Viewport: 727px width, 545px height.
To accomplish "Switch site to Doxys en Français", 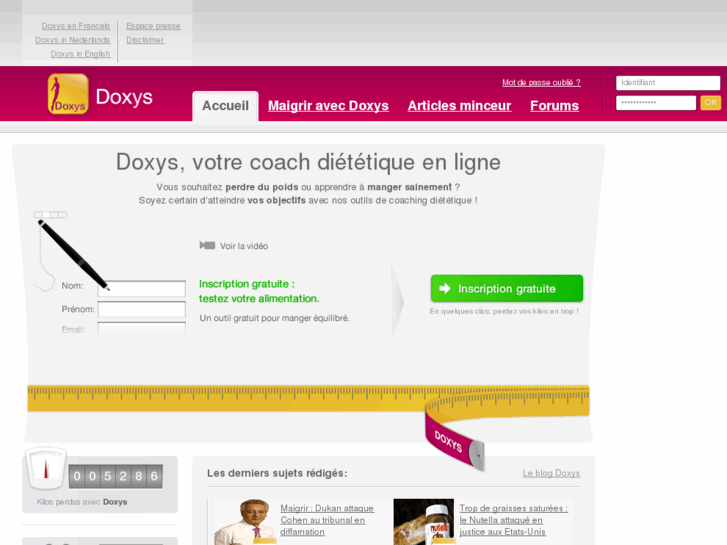I will coord(76,26).
